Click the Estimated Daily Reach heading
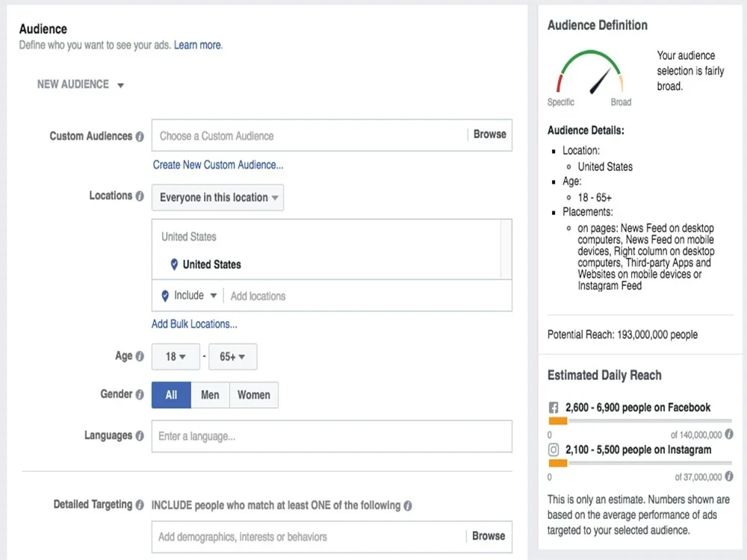Viewport: 747px width, 560px height. [x=604, y=376]
